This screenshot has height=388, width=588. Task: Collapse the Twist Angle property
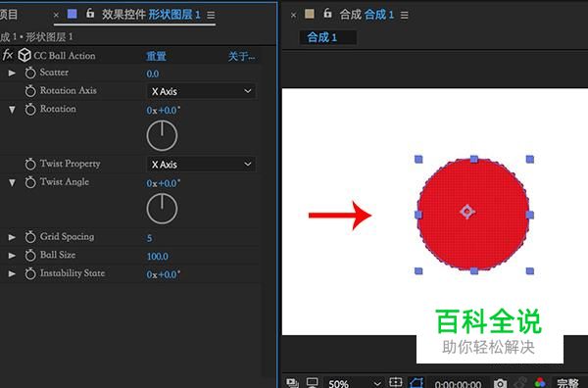pos(12,182)
